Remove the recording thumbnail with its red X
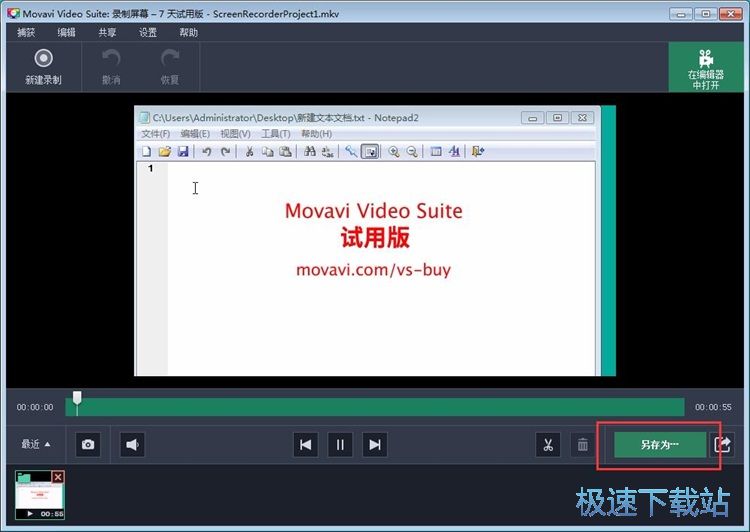Viewport: 750px width, 532px height. pos(58,477)
